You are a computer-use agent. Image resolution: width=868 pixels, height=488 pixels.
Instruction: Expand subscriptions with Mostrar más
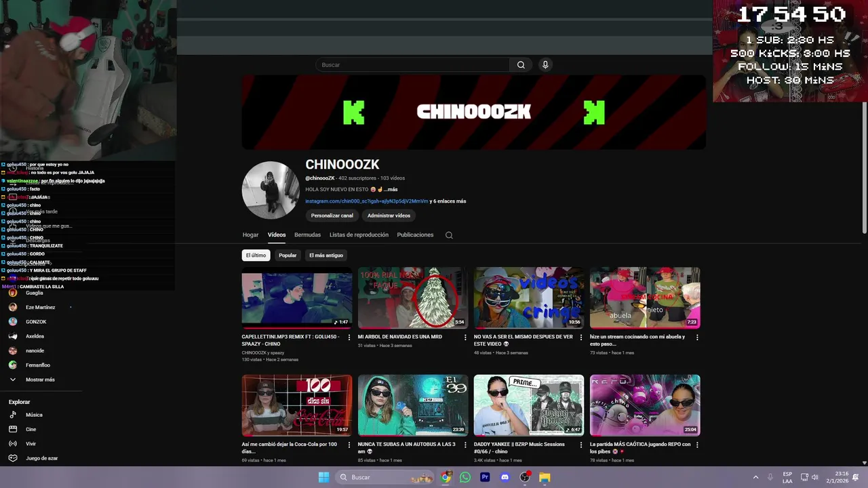(40, 380)
